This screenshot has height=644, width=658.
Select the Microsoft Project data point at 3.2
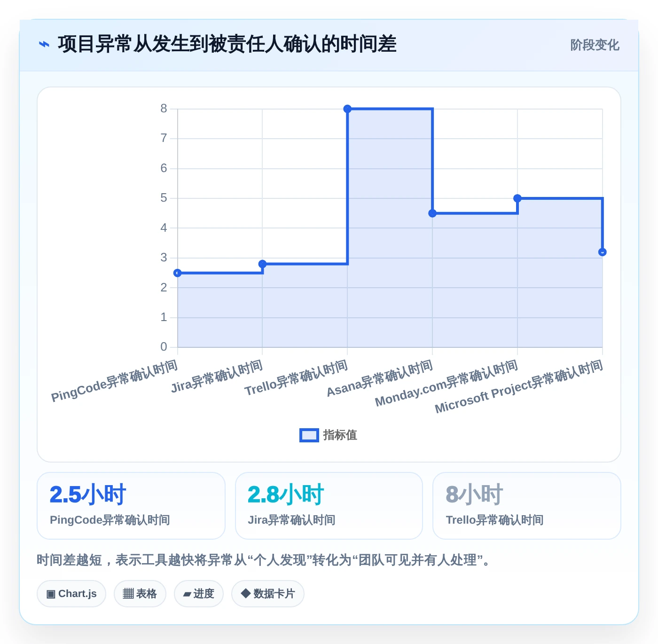(603, 252)
